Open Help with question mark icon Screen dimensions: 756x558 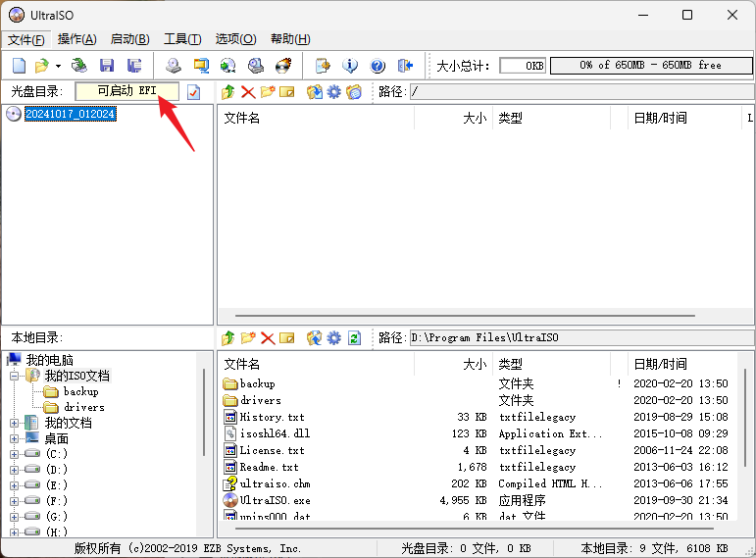click(x=378, y=65)
